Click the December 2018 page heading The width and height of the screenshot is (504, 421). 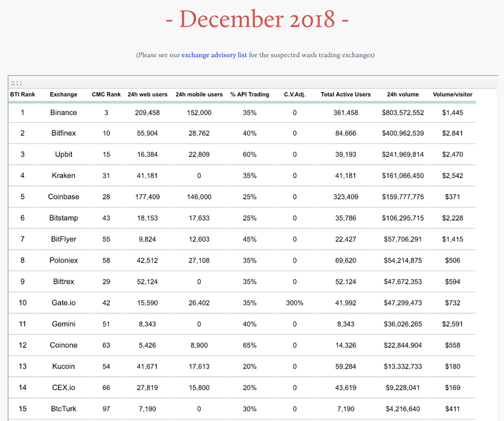[x=257, y=20]
